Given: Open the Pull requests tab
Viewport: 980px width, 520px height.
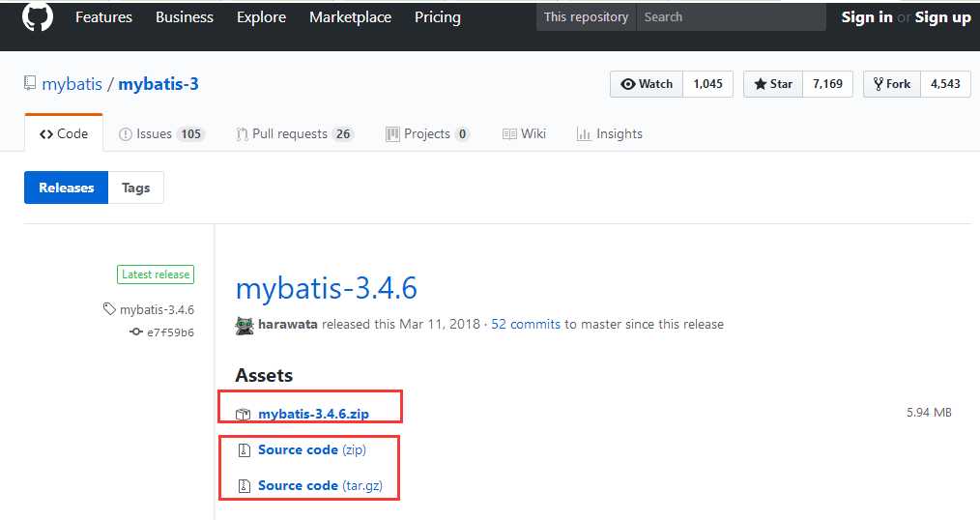Looking at the screenshot, I should coord(295,133).
